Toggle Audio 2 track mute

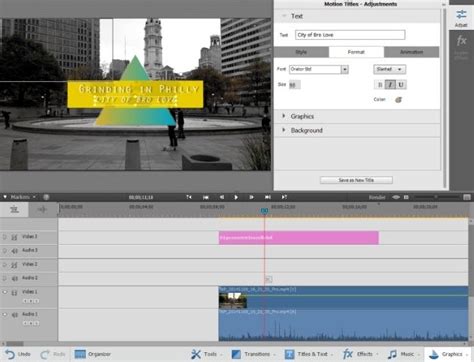(5, 278)
